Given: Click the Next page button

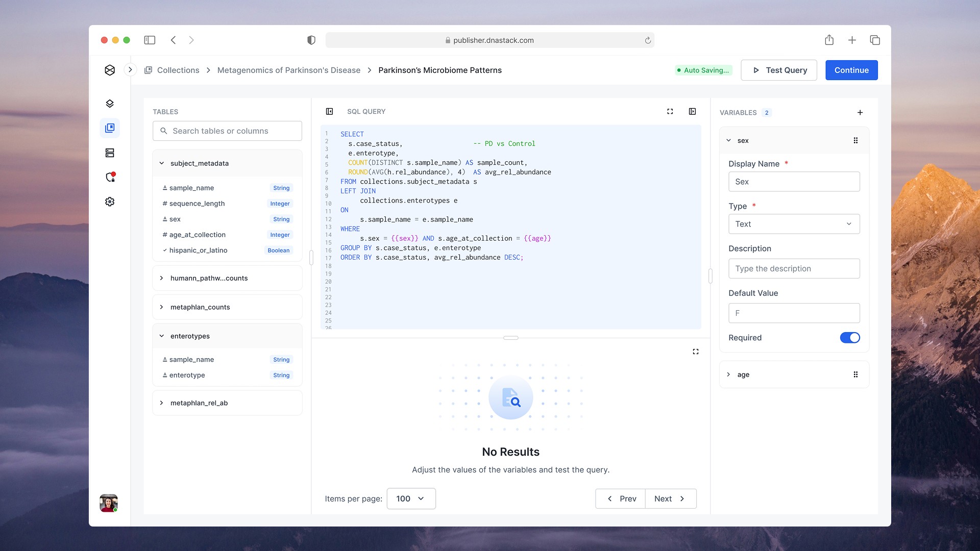Looking at the screenshot, I should click(x=671, y=498).
